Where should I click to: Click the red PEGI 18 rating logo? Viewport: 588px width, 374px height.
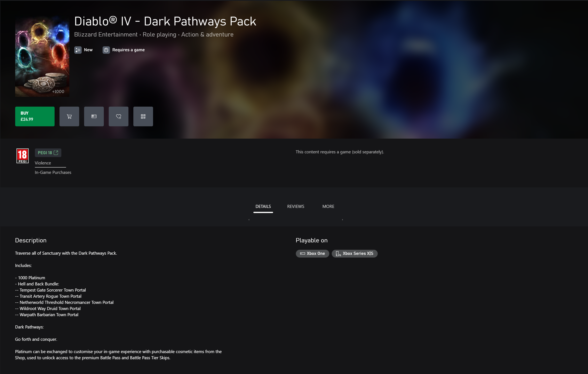point(22,156)
